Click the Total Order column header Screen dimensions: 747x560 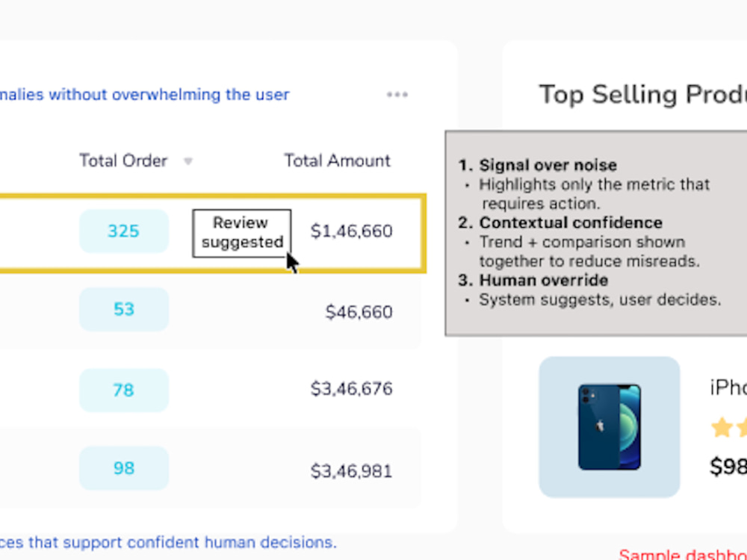coord(123,161)
